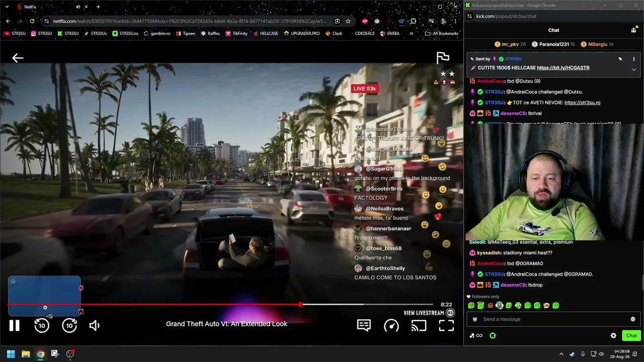Open the Chrome tab search dropdown
The width and height of the screenshot is (644, 362).
click(7, 7)
